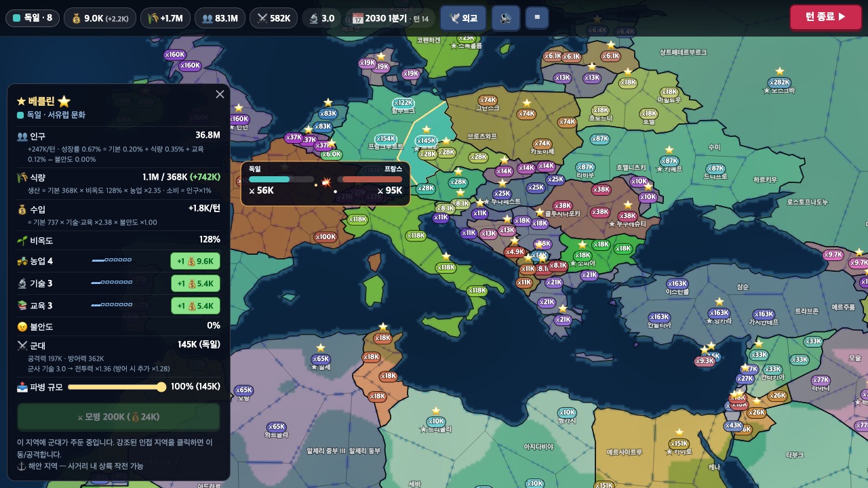Select the 4.9K army badge in the Balkans

click(515, 252)
